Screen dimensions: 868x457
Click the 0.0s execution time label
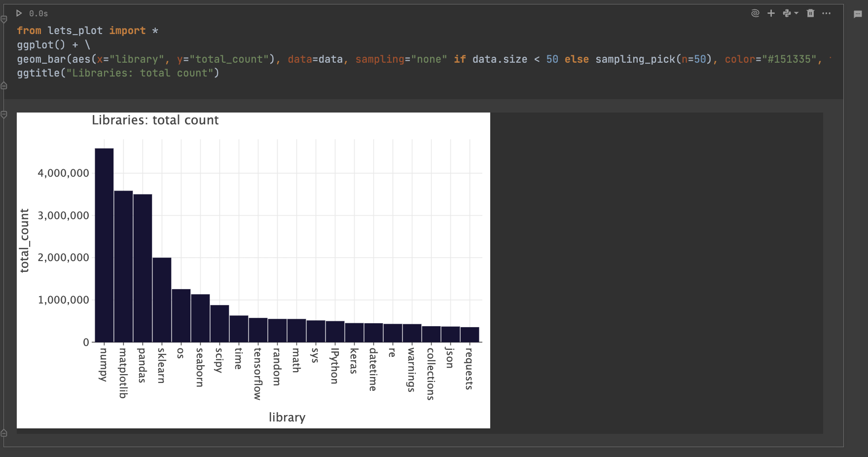(39, 13)
